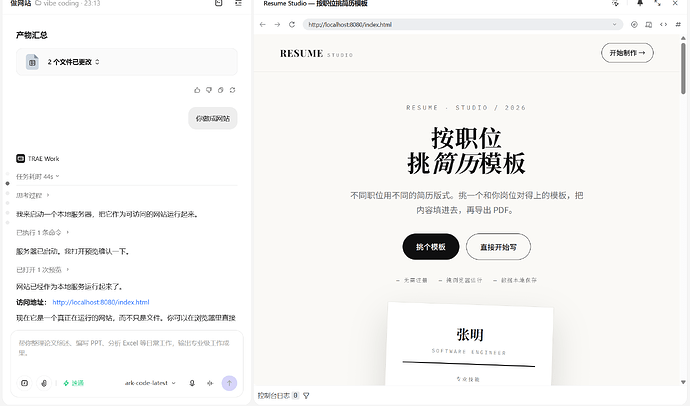The image size is (690, 406).
Task: Filter console logs with funnel icon
Action: click(306, 395)
